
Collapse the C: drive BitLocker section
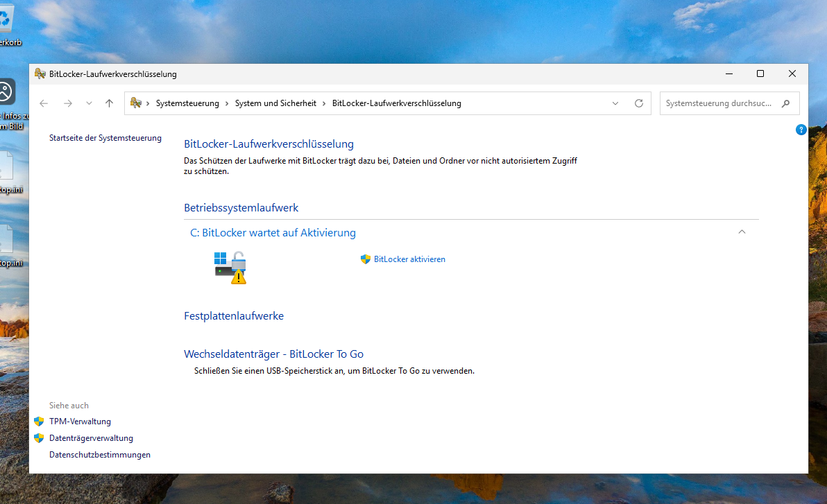tap(742, 232)
